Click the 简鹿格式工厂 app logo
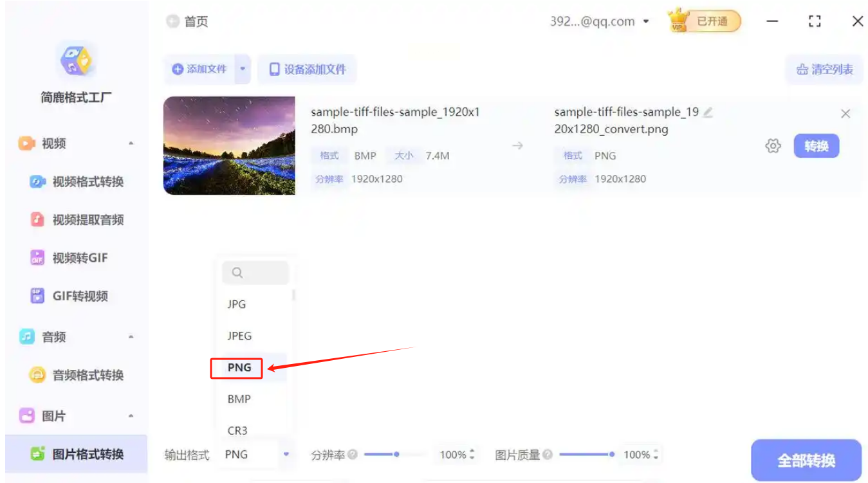This screenshot has width=868, height=483. pos(76,60)
